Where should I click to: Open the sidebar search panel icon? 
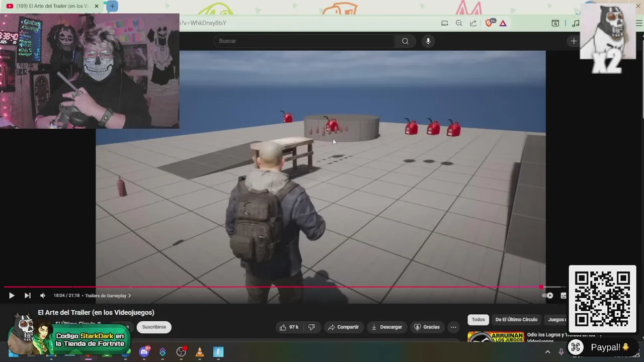[555, 23]
